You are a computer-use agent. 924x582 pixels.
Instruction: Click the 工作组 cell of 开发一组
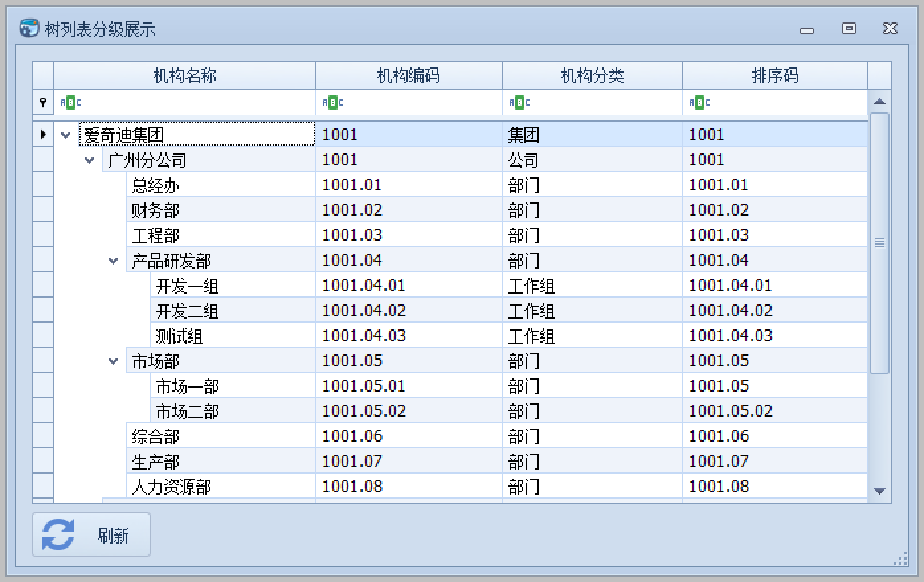pyautogui.click(x=592, y=286)
